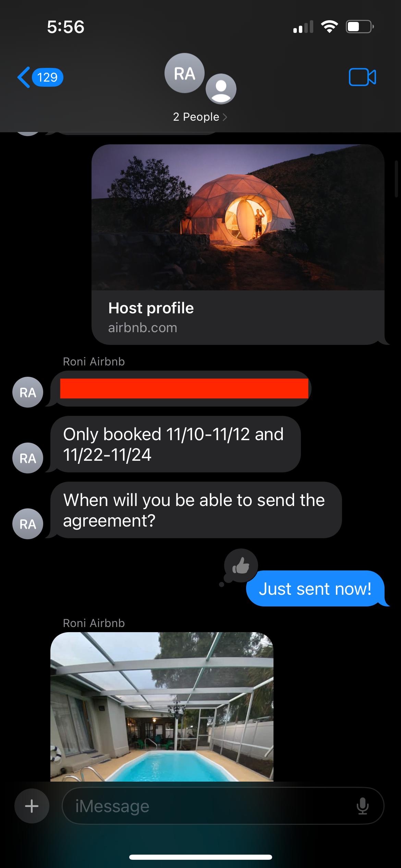This screenshot has width=401, height=868.
Task: Tap the red redacted message bubble
Action: coord(181,388)
